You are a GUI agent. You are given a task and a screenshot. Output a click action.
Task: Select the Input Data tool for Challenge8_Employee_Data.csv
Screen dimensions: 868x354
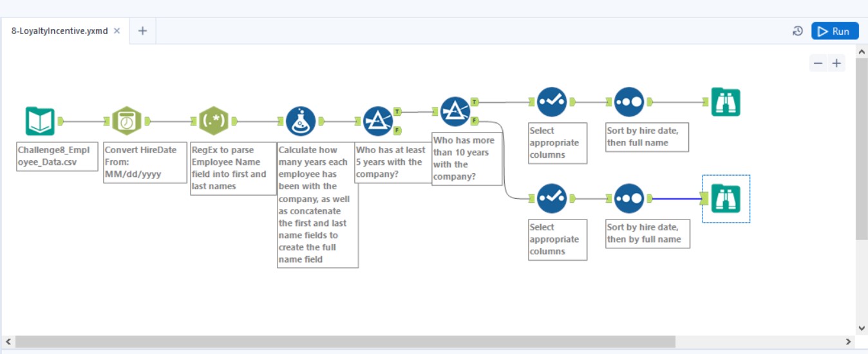(40, 121)
